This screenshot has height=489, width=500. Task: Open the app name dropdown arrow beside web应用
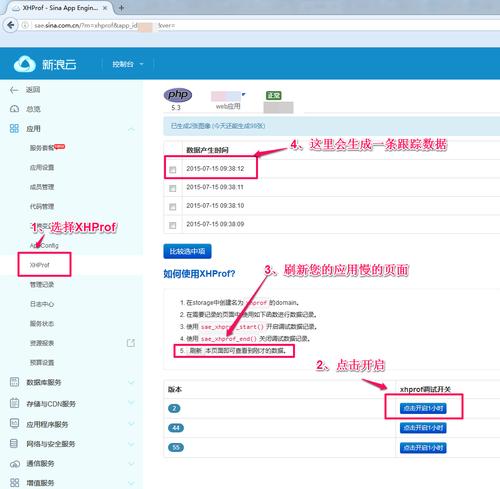(243, 95)
